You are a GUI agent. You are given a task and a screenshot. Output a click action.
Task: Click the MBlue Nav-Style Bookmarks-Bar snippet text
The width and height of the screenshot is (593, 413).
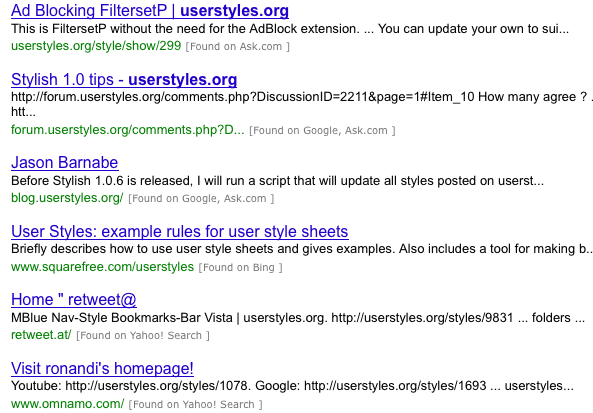tap(298, 318)
